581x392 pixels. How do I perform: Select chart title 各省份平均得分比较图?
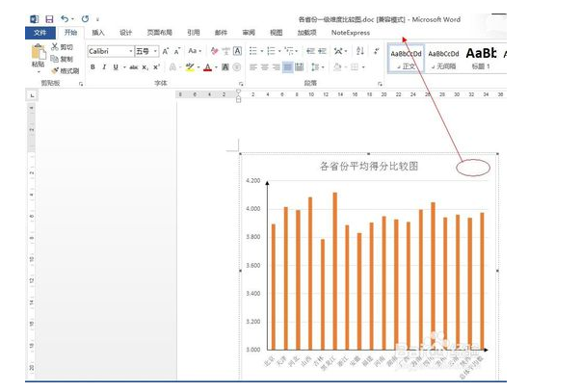point(368,167)
